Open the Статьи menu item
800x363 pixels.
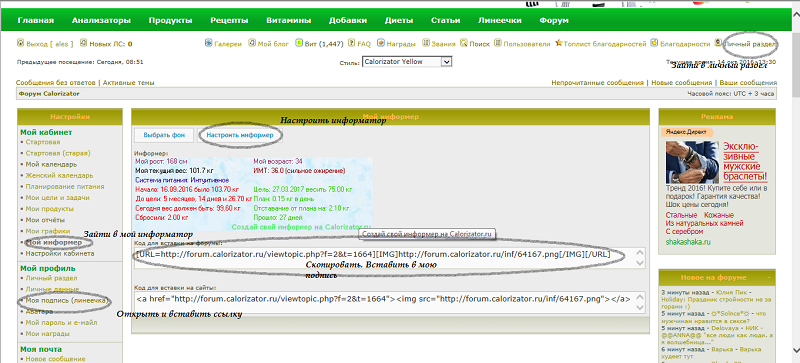[445, 21]
